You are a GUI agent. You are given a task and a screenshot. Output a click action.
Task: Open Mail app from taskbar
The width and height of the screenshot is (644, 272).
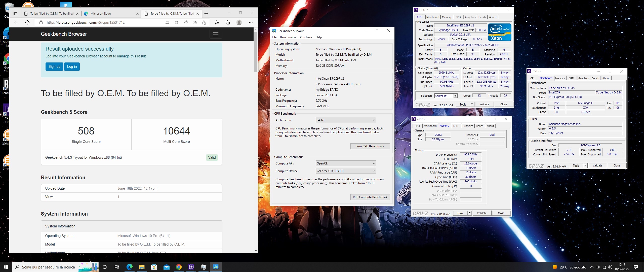(x=167, y=267)
